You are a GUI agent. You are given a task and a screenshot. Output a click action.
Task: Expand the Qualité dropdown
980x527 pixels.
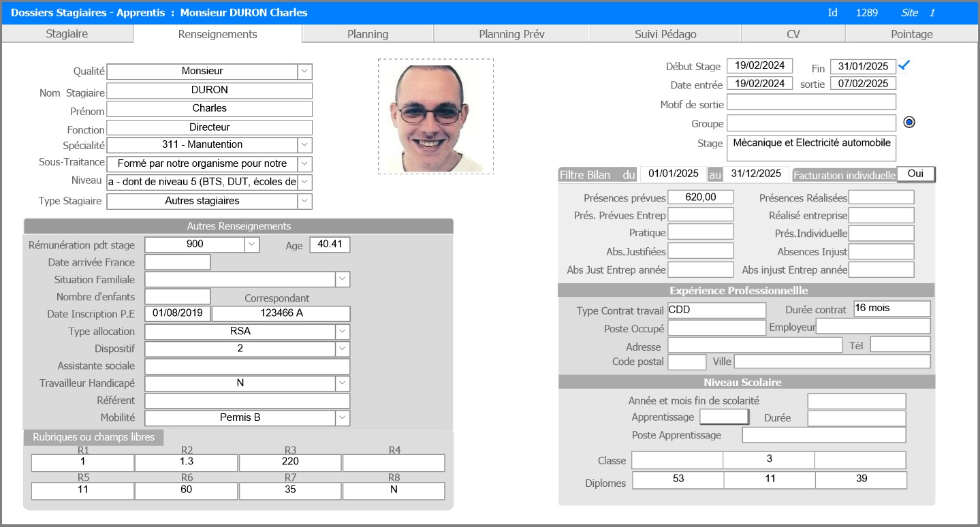[x=304, y=71]
